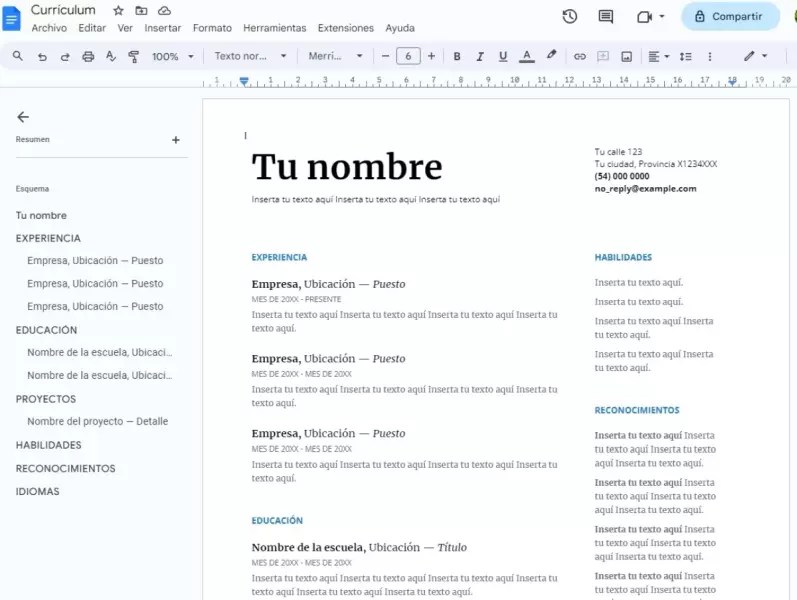The width and height of the screenshot is (797, 600).
Task: Jump to RECONOCIMIENTOS in outline
Action: pyautogui.click(x=66, y=468)
